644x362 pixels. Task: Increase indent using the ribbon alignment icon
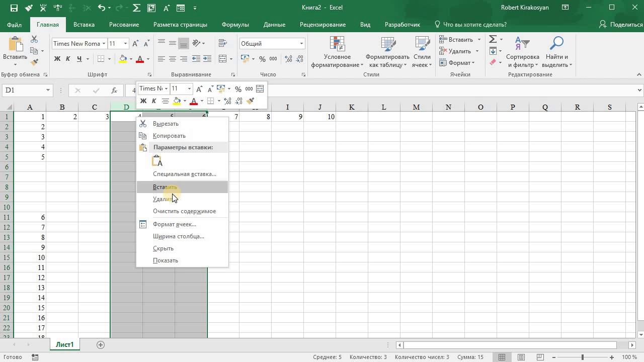pos(207,59)
